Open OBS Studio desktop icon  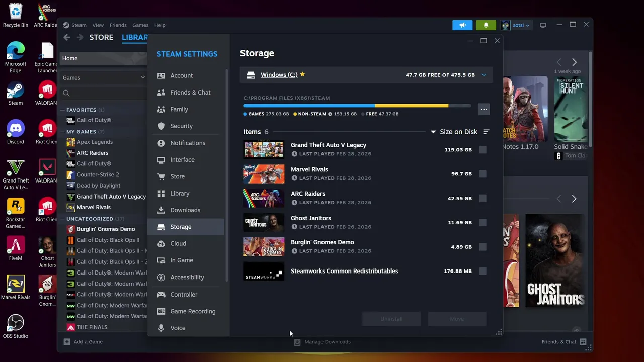[x=16, y=326]
